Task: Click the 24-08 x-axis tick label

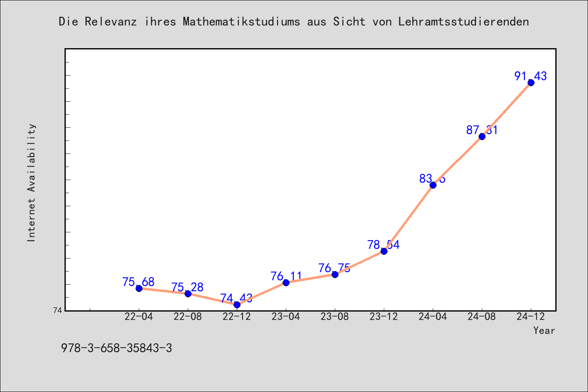Action: (482, 317)
